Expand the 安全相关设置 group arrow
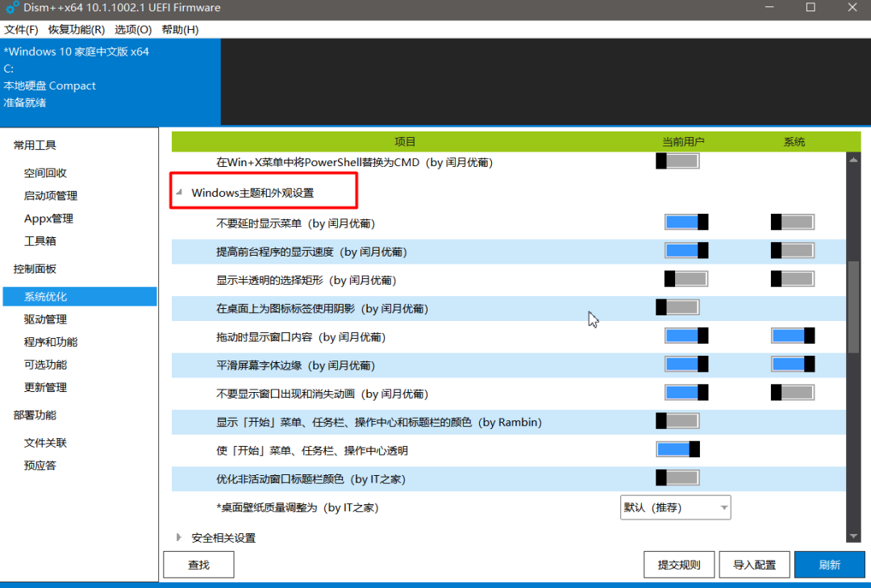Screen dimensions: 871x588 coord(178,537)
